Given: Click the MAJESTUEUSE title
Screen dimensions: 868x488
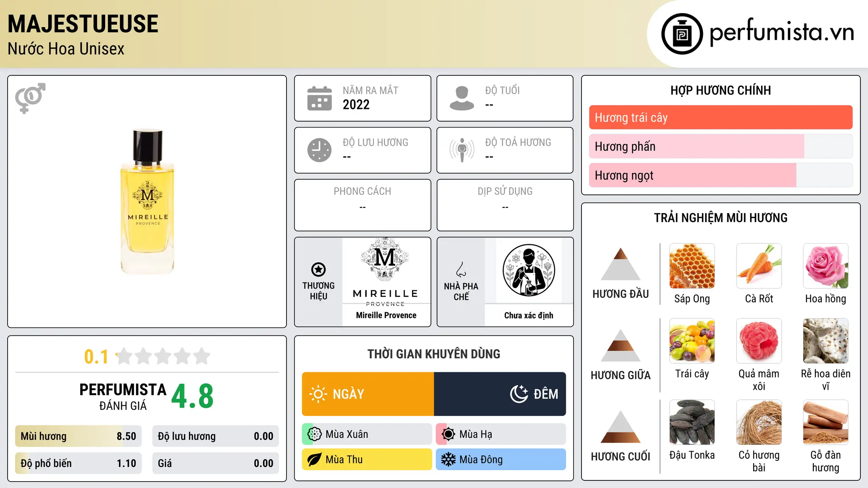Looking at the screenshot, I should (x=83, y=24).
